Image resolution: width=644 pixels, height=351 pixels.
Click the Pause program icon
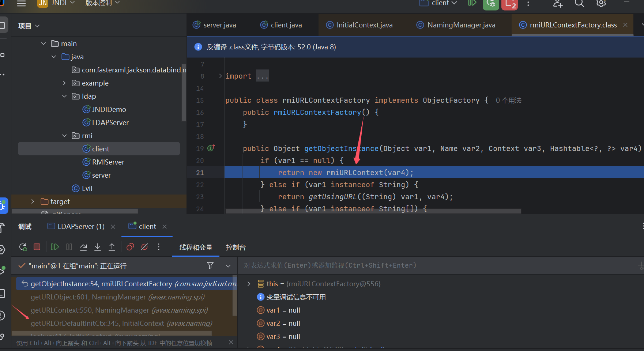(x=69, y=247)
